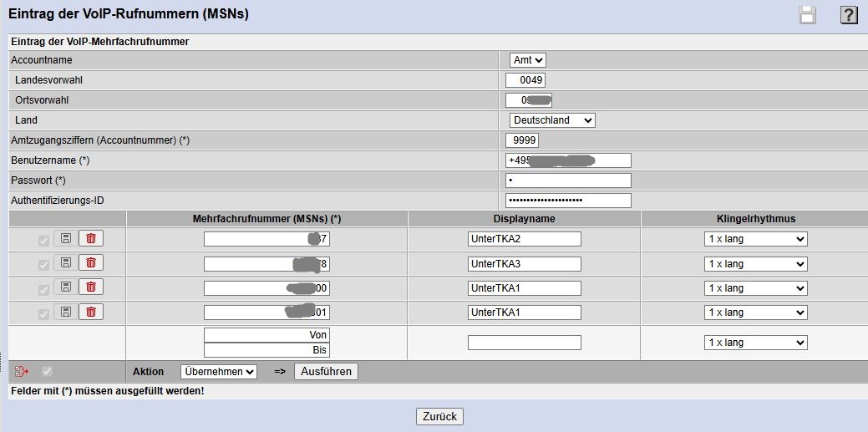The height and width of the screenshot is (432, 868).
Task: Open Klingelrhythmus dropdown for UnterTKA2
Action: click(x=755, y=240)
